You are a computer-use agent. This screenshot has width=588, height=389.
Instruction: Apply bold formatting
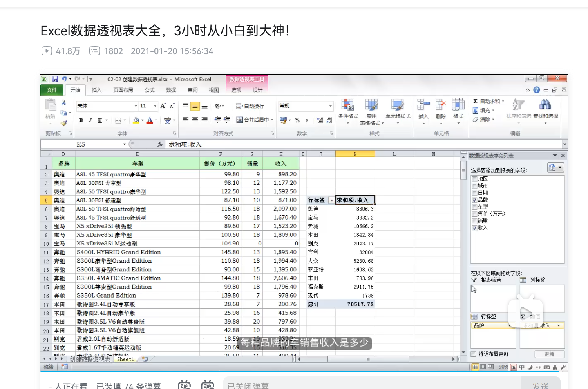[x=81, y=120]
